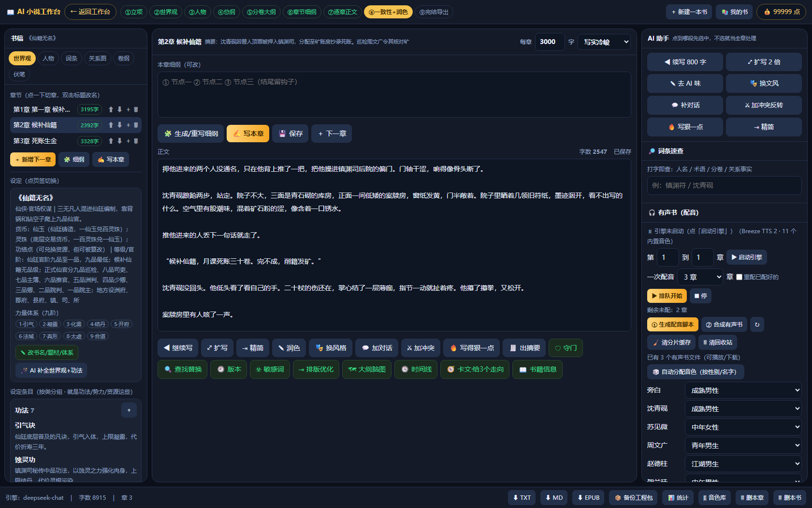Click the 本章细纲 outline text area
Screen dimensions: 812x508
tap(394, 95)
